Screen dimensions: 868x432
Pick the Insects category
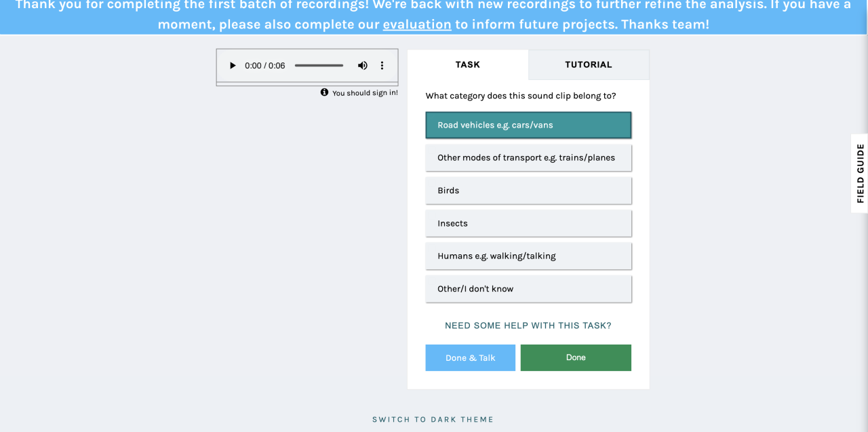[x=528, y=223]
